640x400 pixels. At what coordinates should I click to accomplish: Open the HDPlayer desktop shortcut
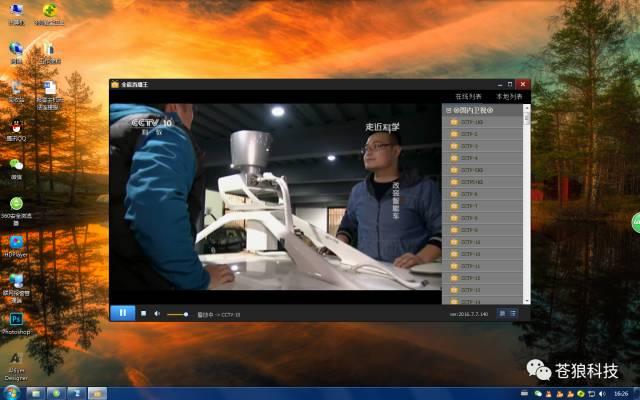coord(16,243)
